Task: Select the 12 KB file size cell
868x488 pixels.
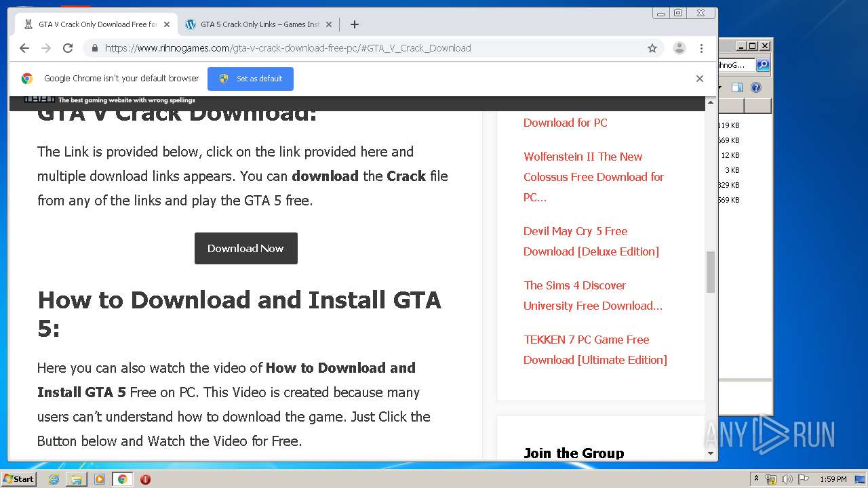Action: coord(730,155)
